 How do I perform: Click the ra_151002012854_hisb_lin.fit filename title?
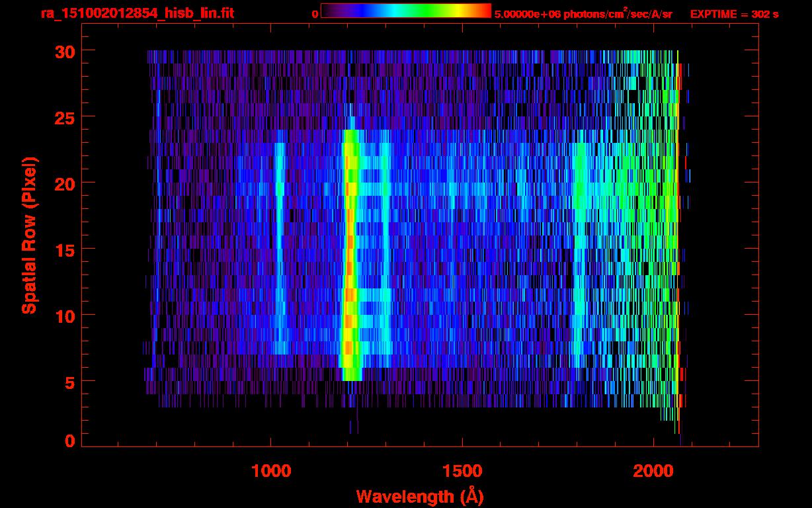pos(137,13)
